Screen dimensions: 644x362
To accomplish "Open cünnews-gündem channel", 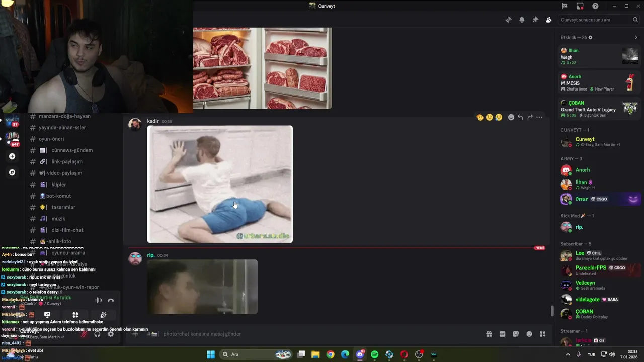I will (x=73, y=150).
